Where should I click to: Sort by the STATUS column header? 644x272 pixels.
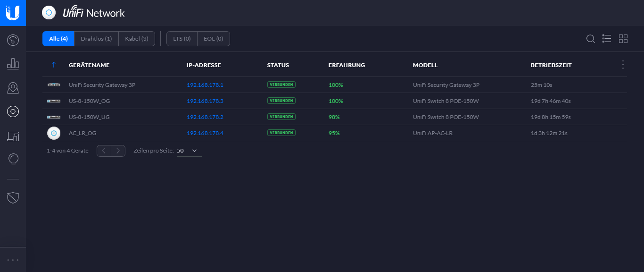tap(278, 65)
